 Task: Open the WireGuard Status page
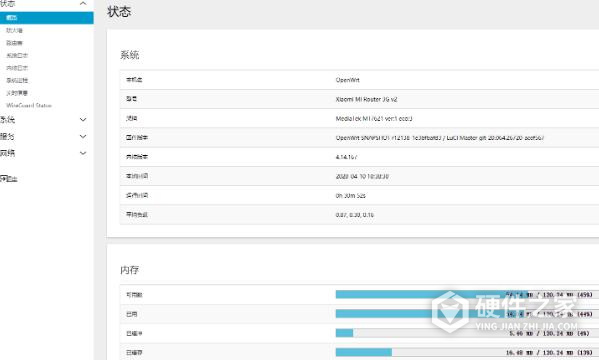(x=29, y=105)
